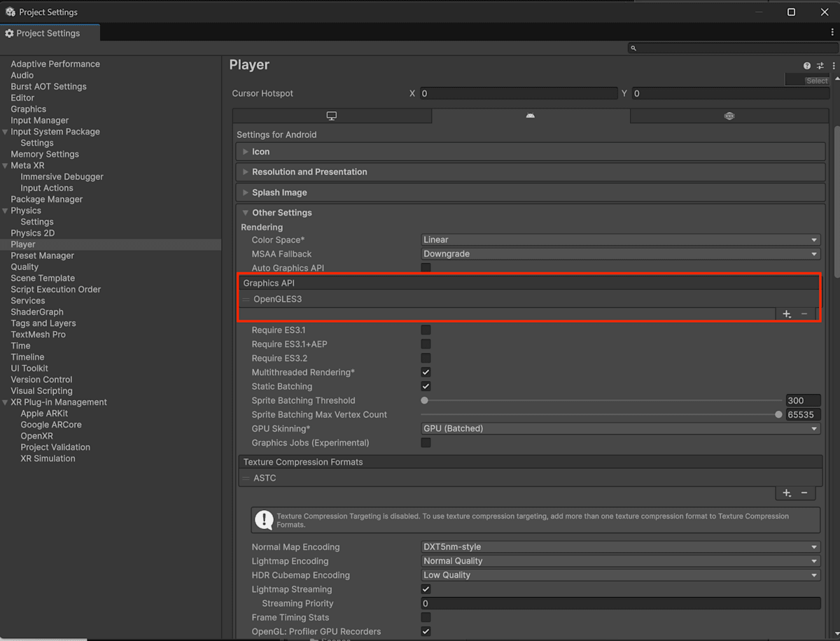
Task: Open the GPU Skinning dropdown
Action: coord(620,428)
